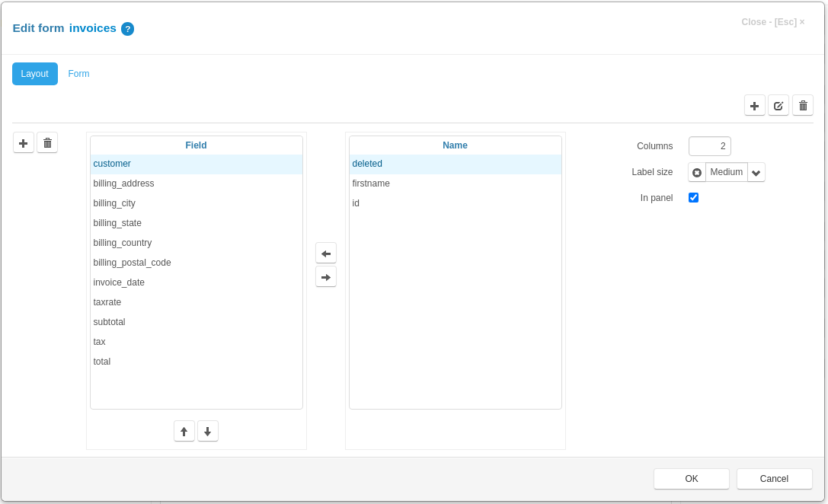
Task: Select the id name row
Action: tap(456, 203)
